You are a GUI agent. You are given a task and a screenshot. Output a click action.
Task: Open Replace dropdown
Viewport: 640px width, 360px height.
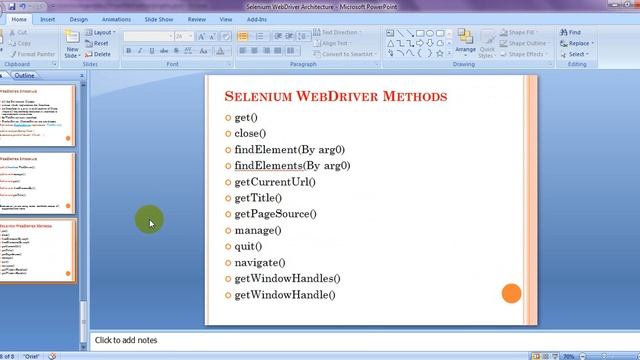click(577, 43)
